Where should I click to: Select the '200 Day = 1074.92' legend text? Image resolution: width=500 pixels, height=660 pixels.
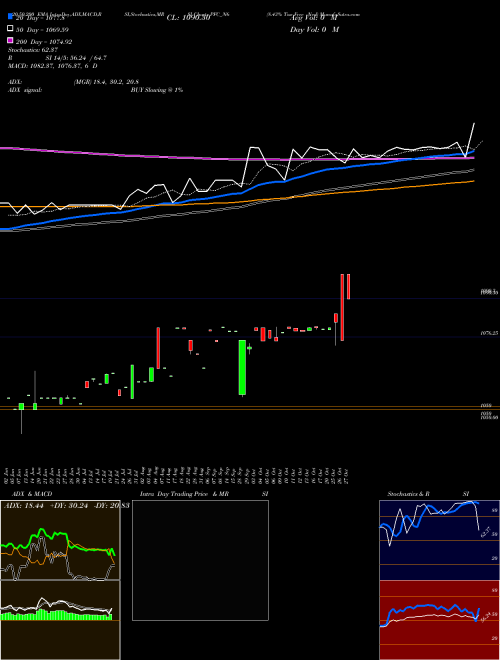coord(44,42)
